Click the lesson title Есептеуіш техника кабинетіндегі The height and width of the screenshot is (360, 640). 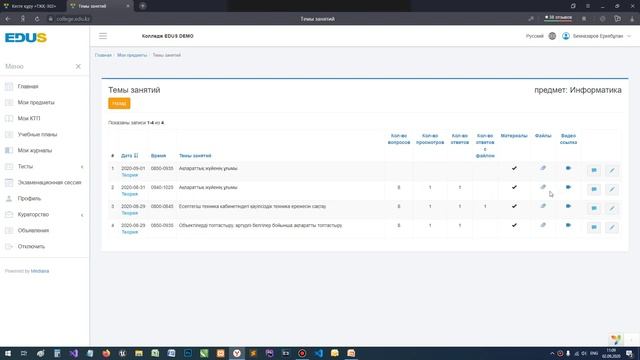[252, 206]
